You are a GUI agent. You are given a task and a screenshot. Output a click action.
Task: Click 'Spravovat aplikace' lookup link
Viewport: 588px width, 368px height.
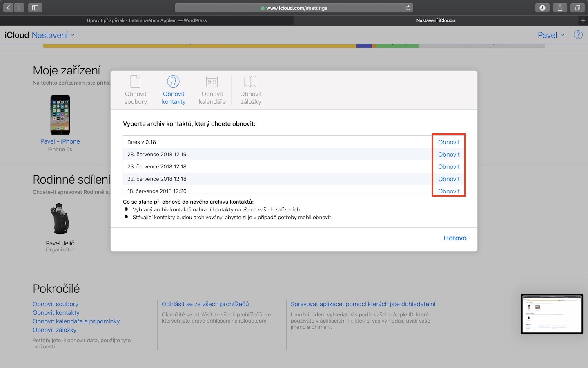pos(363,304)
